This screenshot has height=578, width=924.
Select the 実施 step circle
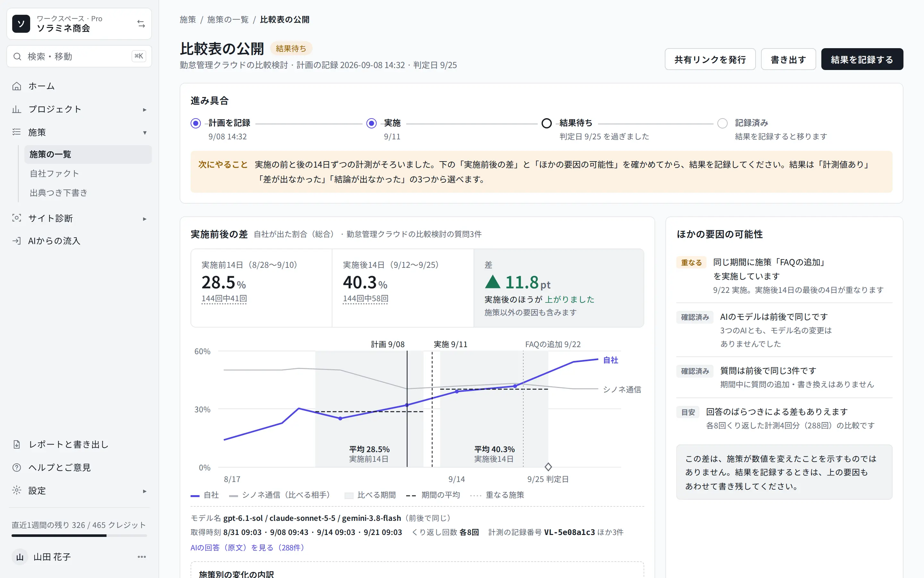coord(371,123)
